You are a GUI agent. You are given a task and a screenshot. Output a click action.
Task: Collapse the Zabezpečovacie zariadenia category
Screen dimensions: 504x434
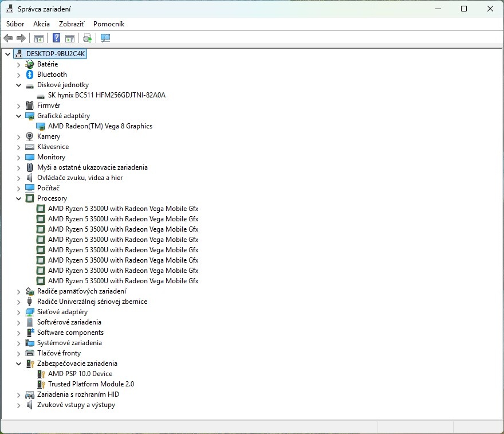pyautogui.click(x=18, y=363)
